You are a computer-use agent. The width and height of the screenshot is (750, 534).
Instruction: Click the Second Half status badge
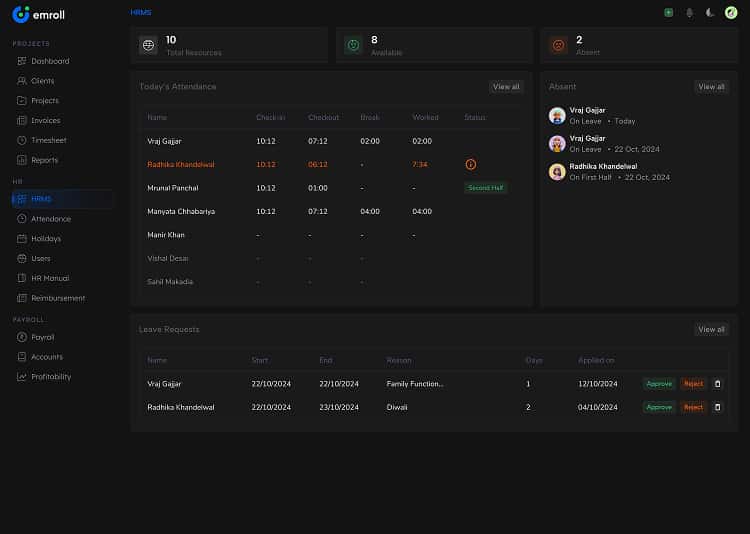click(486, 188)
